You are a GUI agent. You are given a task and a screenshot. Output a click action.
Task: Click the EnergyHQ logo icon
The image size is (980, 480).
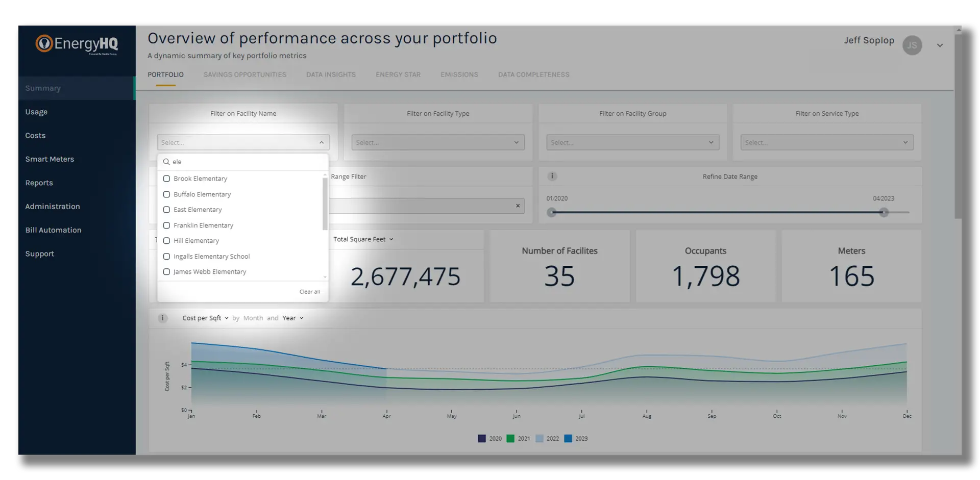(x=44, y=43)
